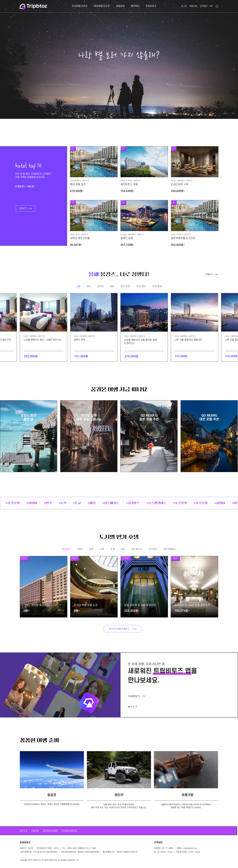Open the 렌터카 jeep image card
Viewport: 238px width, 868px height.
point(119,770)
